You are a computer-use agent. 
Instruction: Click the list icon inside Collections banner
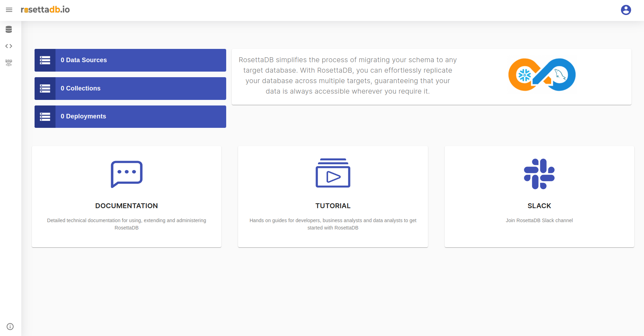pyautogui.click(x=45, y=88)
